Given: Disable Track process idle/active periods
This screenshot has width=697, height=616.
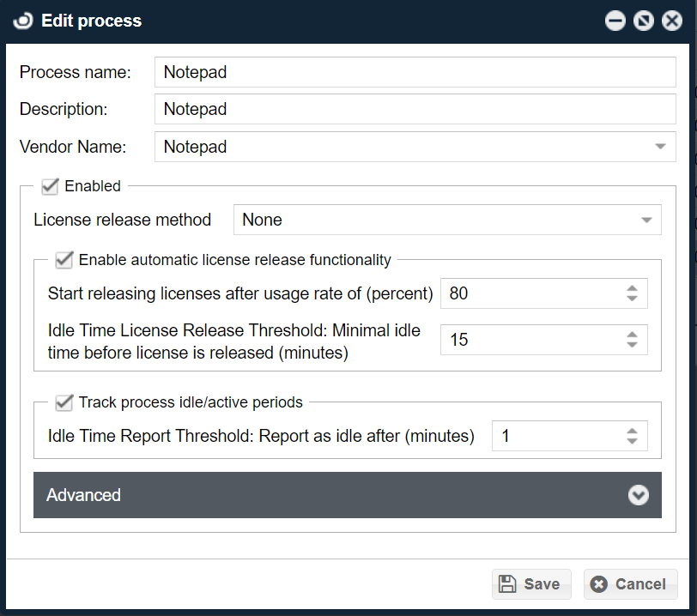Looking at the screenshot, I should tap(64, 402).
